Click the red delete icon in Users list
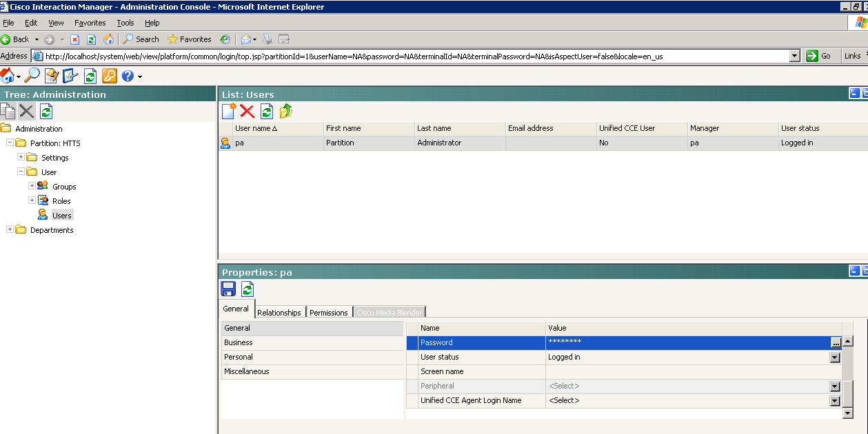 248,111
